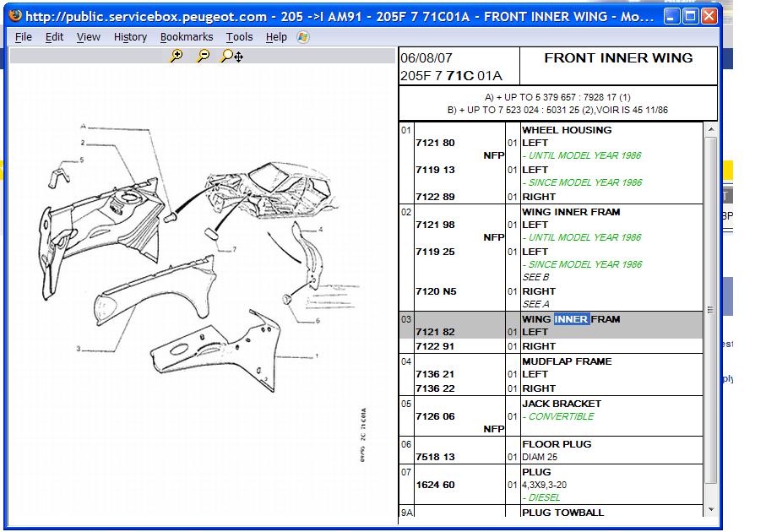Click the parts list scrollbar up arrow

pos(711,129)
